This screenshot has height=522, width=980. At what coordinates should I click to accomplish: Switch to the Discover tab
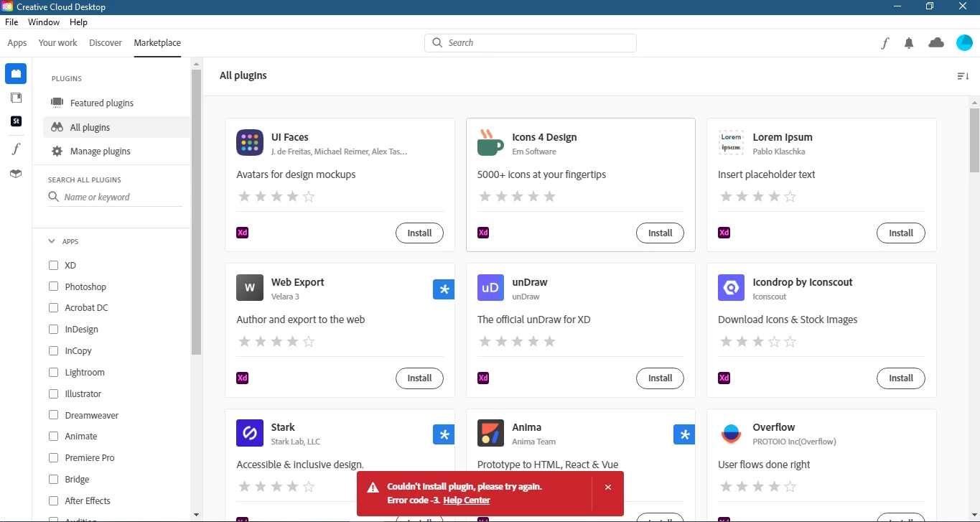(106, 43)
